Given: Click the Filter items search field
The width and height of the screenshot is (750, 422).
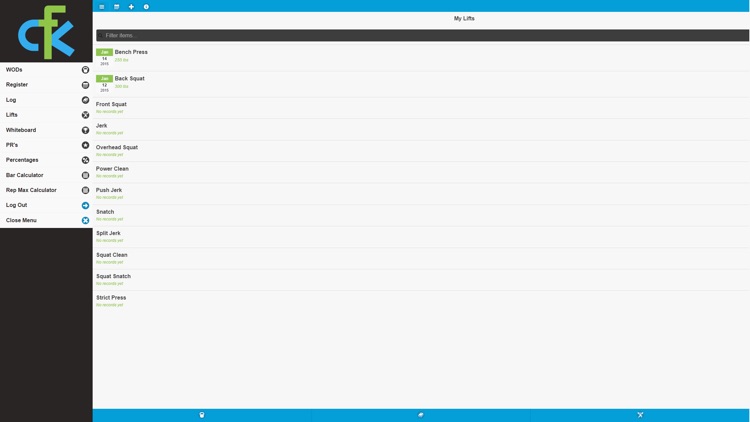Looking at the screenshot, I should [x=422, y=35].
